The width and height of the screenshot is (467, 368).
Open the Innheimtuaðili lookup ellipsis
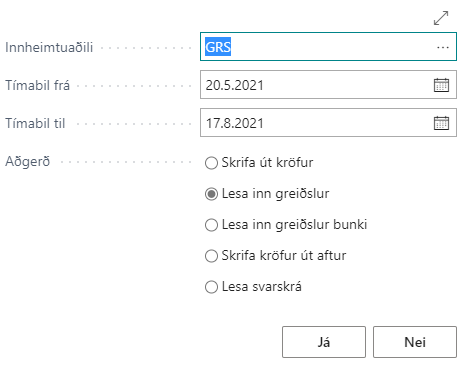pos(443,47)
